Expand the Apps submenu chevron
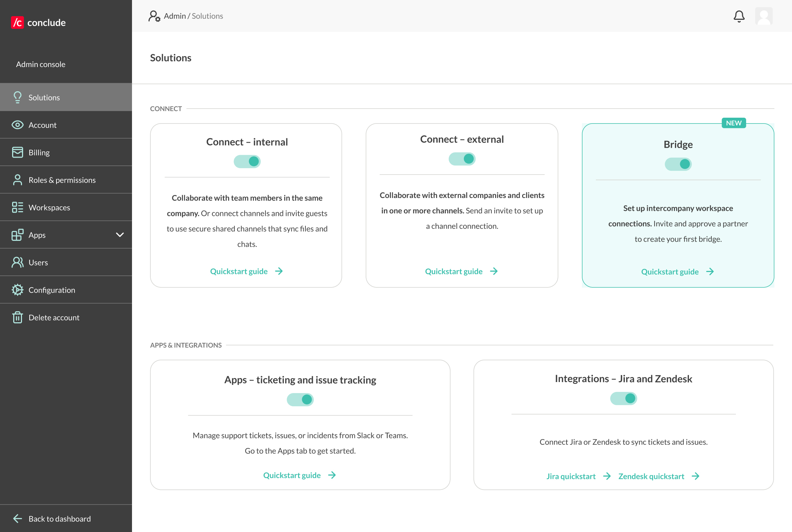 [120, 235]
